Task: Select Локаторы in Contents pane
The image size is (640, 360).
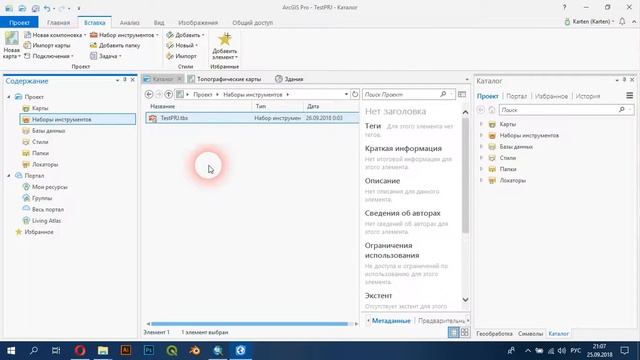Action: point(44,164)
